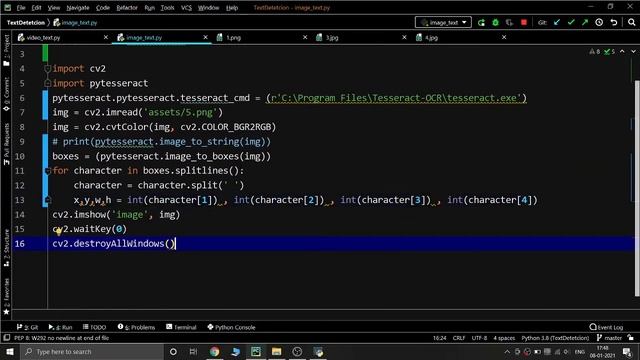Switch to the video_text.py tab
The width and height of the screenshot is (640, 360).
click(43, 38)
